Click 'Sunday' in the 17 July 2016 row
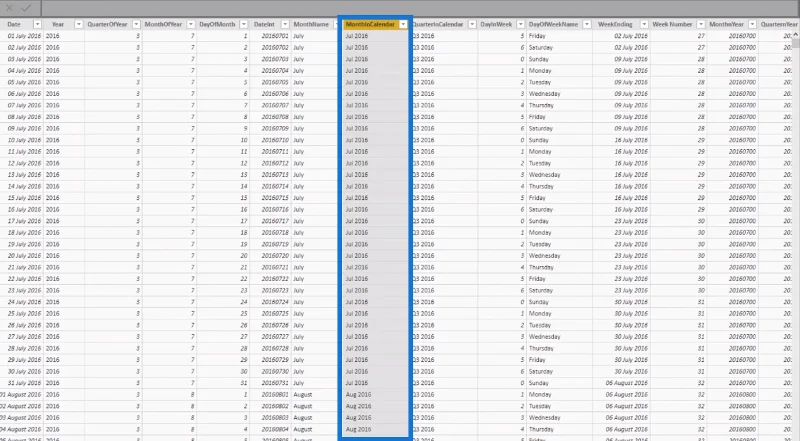 (x=538, y=221)
